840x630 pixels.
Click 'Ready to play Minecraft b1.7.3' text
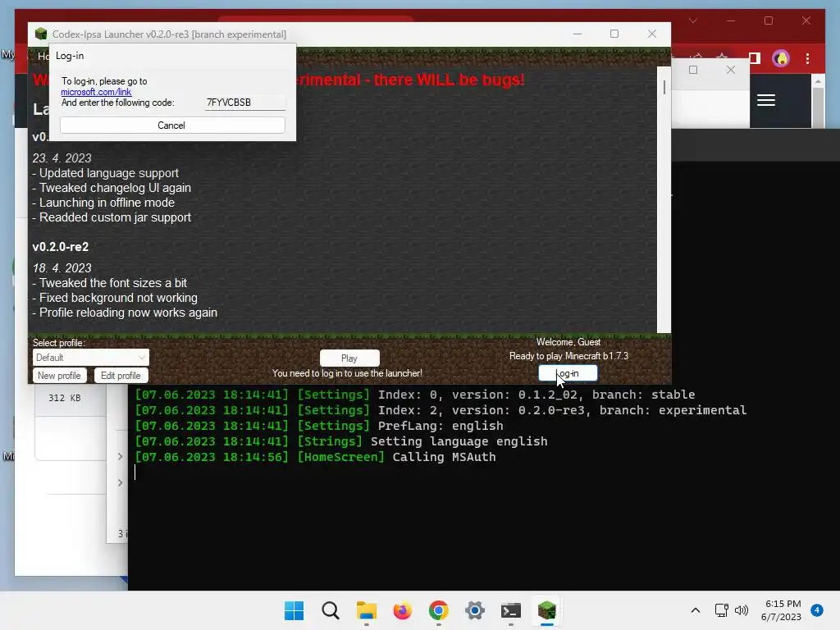568,356
